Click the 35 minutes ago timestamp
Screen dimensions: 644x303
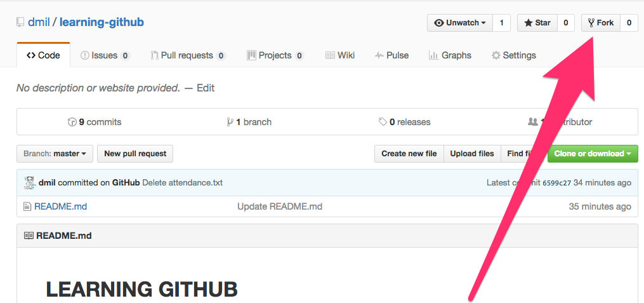click(600, 206)
